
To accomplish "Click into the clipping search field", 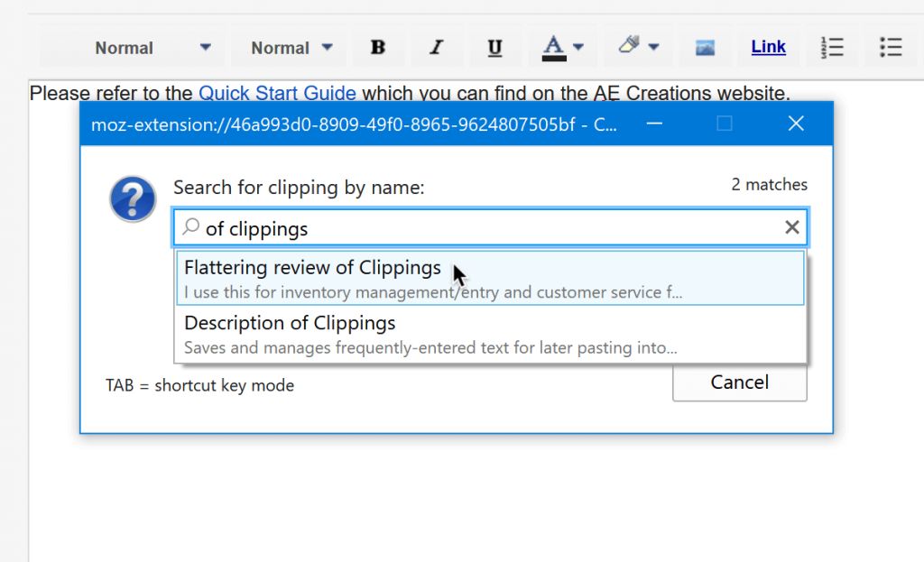I will [x=487, y=228].
